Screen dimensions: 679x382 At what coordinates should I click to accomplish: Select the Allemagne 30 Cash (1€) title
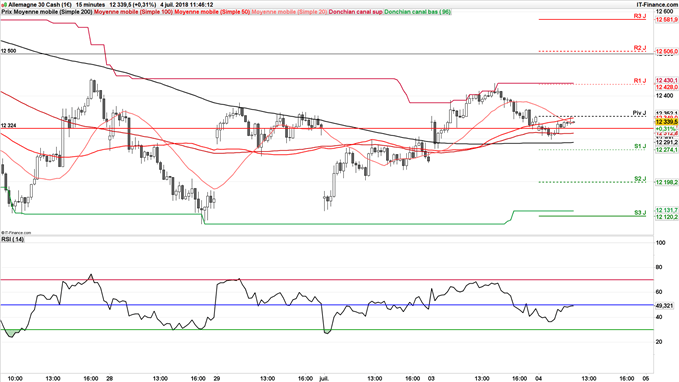pos(40,5)
